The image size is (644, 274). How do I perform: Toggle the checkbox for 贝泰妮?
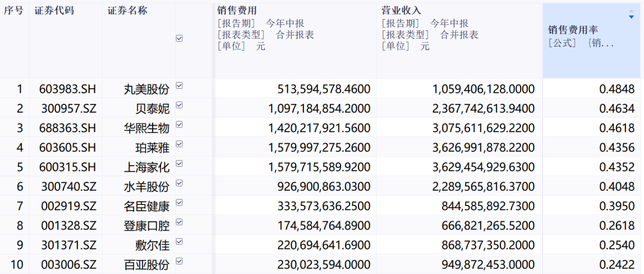coord(179,105)
